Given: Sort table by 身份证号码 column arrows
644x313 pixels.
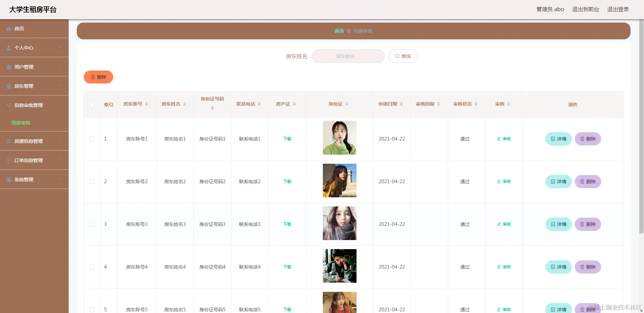Looking at the screenshot, I should pos(212,108).
